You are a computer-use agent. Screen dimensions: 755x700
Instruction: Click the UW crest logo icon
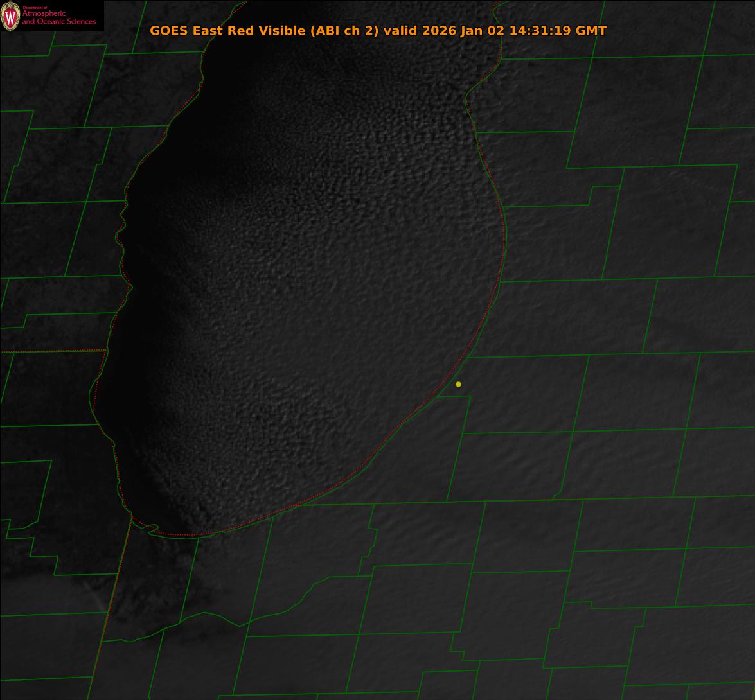click(10, 17)
